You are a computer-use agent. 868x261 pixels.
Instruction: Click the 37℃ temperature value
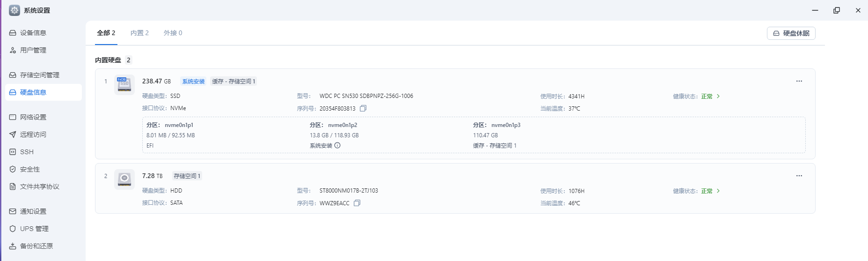[x=575, y=109]
